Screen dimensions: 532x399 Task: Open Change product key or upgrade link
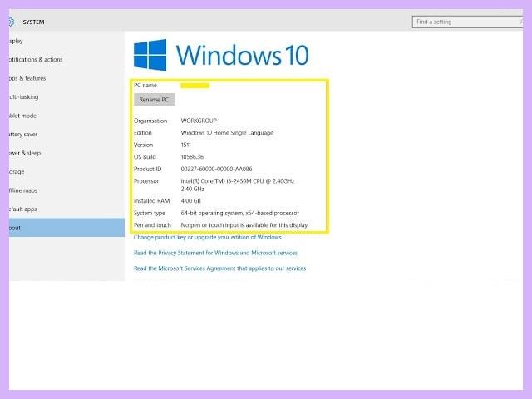(x=207, y=237)
